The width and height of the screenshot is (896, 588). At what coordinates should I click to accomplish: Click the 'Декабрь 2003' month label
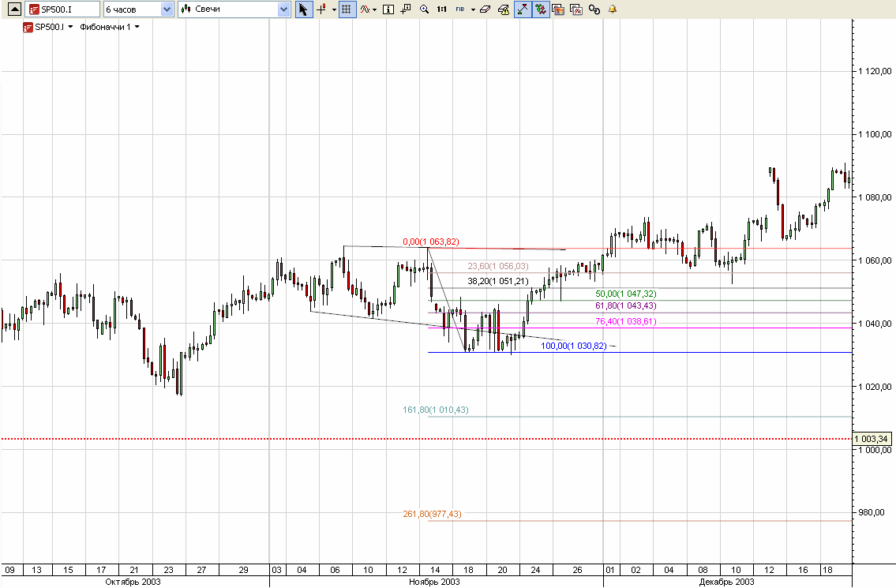(727, 582)
